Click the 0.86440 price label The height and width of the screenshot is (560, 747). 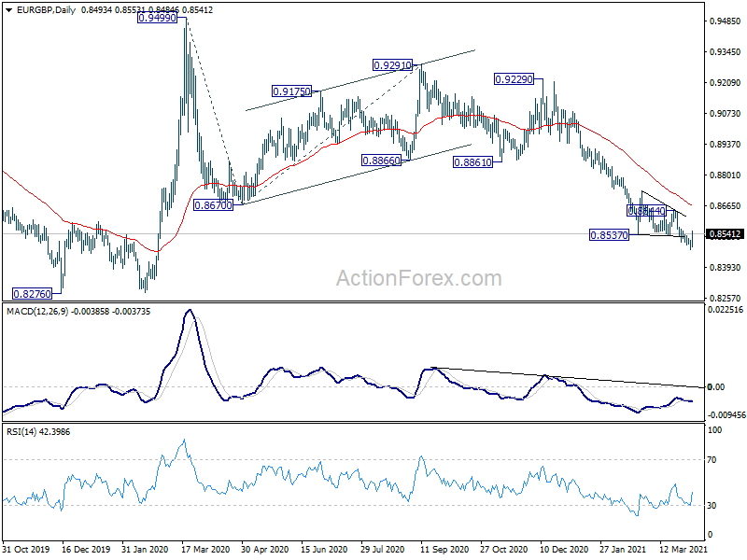pos(646,211)
